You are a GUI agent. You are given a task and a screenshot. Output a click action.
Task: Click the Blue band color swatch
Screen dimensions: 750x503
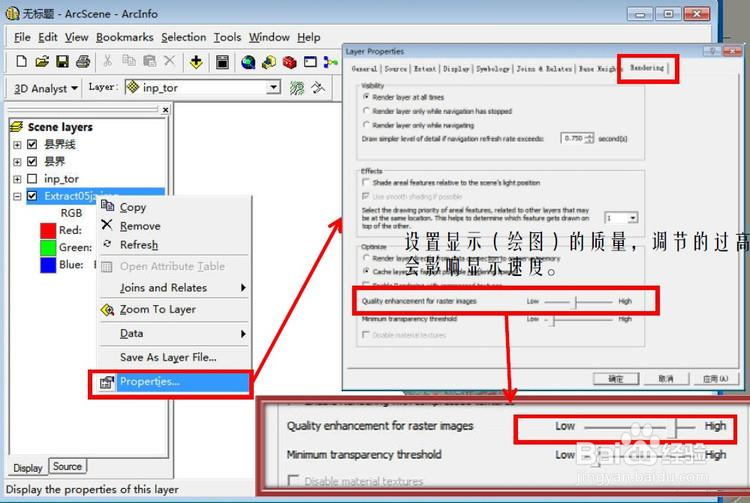(x=48, y=265)
